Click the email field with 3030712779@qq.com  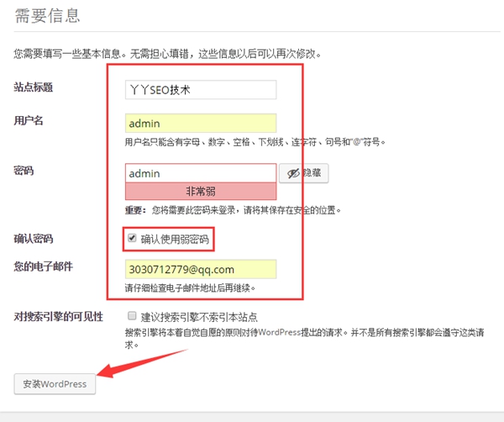[201, 269]
